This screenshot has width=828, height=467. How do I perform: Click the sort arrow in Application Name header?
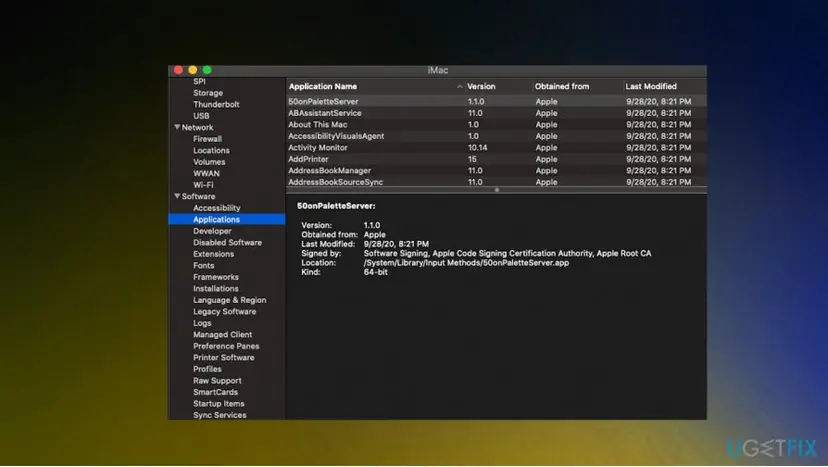click(459, 87)
